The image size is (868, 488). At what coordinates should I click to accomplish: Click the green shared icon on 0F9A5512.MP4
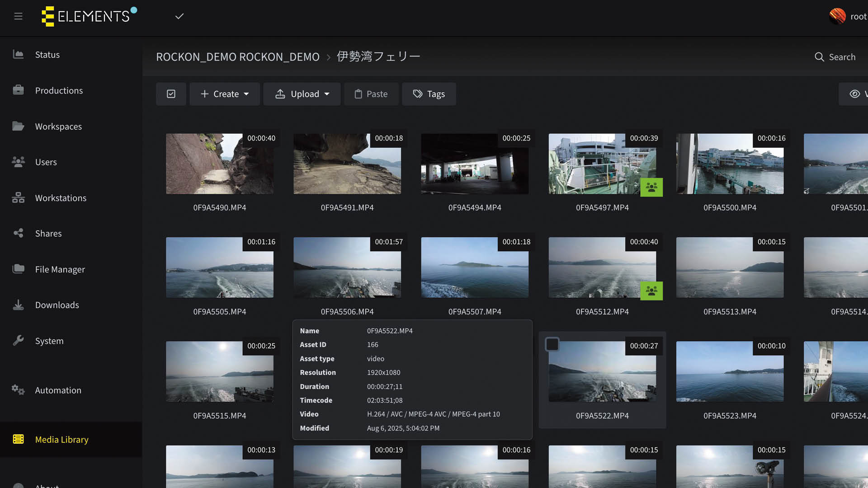[x=651, y=291]
